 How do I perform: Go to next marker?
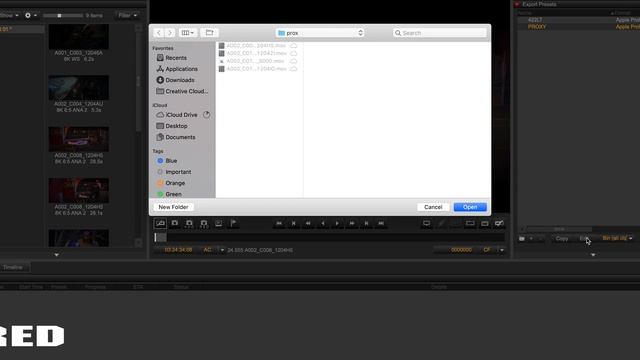367,223
